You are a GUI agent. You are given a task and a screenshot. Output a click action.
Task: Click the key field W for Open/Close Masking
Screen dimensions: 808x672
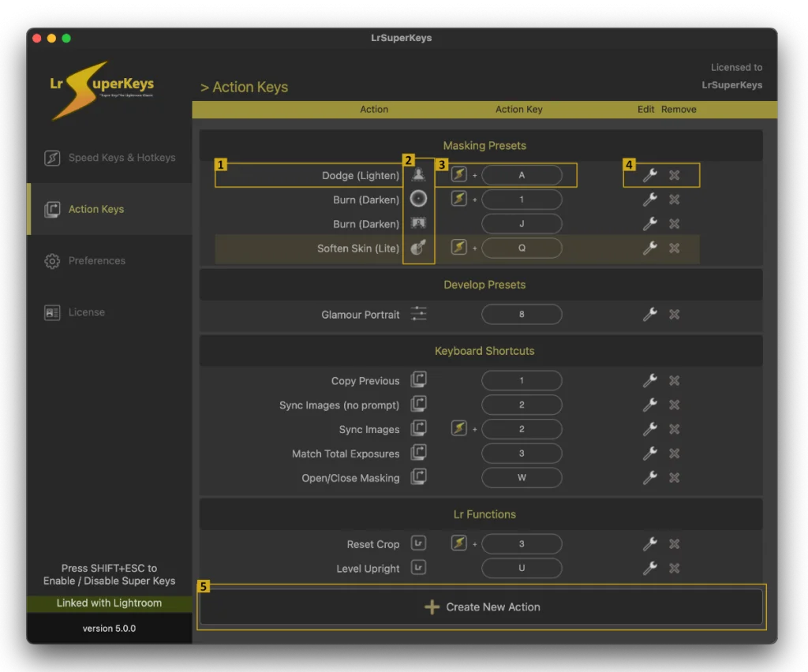[522, 477]
